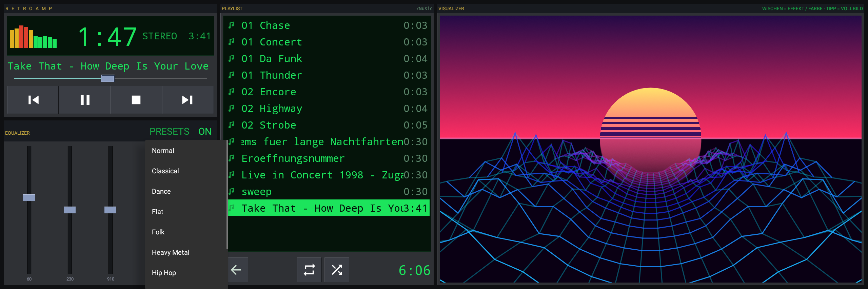Choose the Classical equalizer preset
Viewport: 868px width, 289px height.
pos(186,171)
